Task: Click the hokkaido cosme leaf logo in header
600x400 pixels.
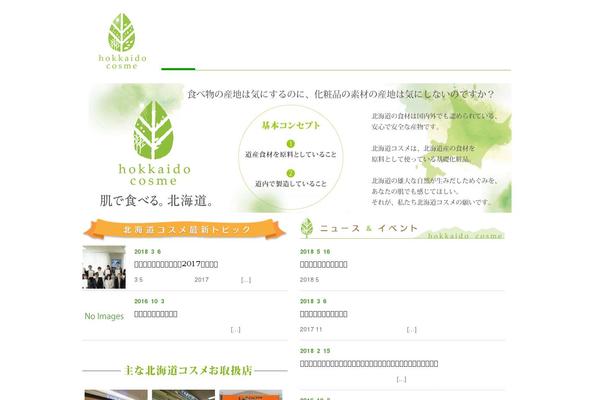Action: tap(122, 41)
